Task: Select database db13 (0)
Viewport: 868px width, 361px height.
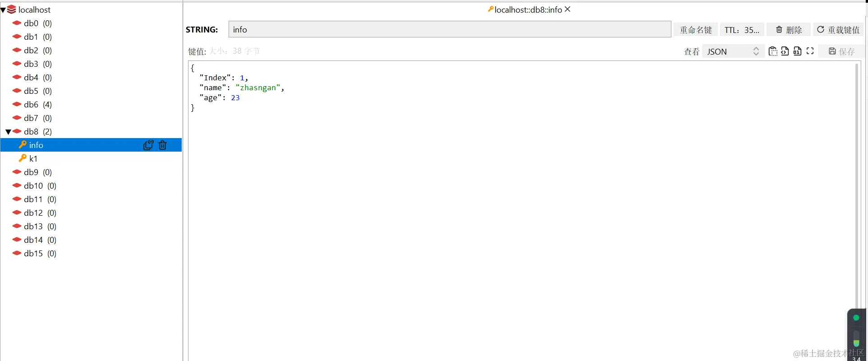Action: point(40,226)
